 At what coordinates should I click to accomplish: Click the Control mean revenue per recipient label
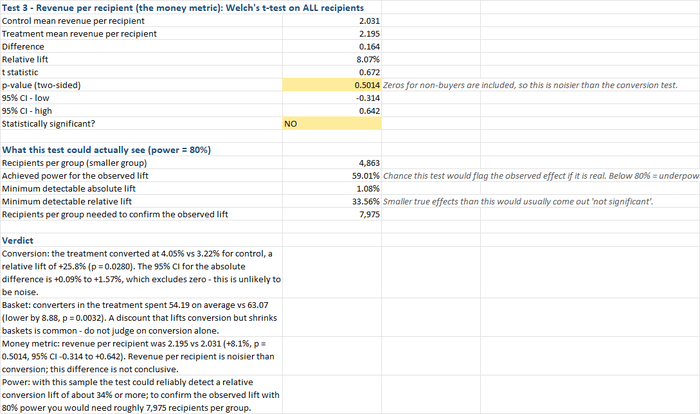(x=73, y=21)
